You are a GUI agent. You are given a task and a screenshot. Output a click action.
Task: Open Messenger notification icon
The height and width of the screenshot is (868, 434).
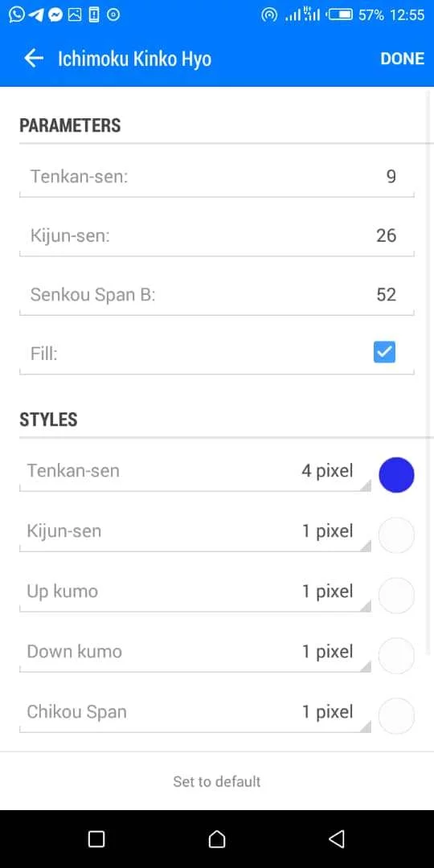55,15
